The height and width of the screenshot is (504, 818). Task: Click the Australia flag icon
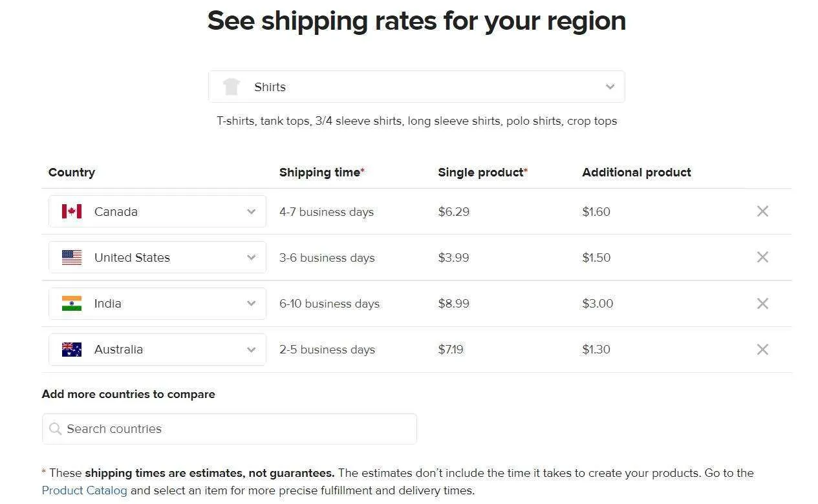coord(72,350)
